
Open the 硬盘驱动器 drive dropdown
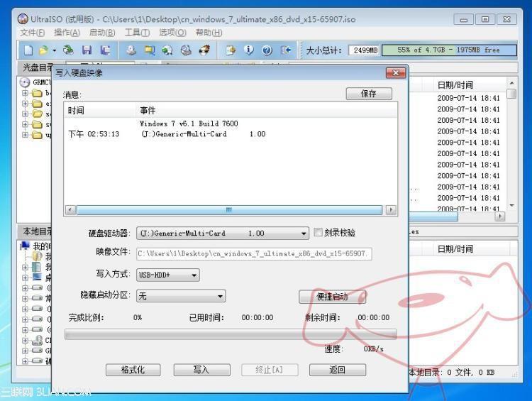pos(304,234)
